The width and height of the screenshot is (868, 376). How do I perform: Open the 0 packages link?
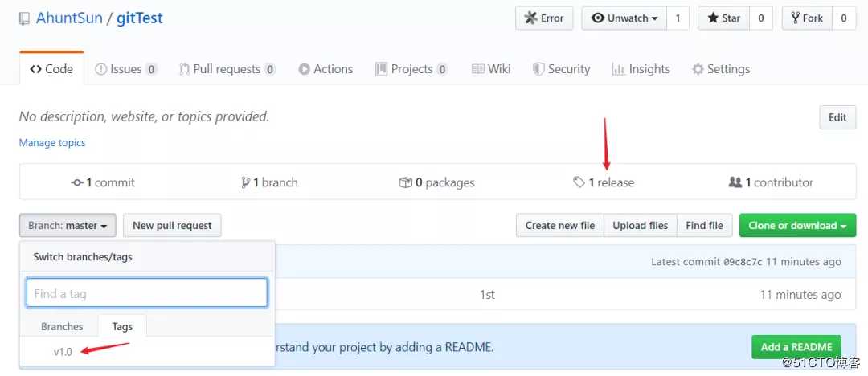click(x=436, y=182)
